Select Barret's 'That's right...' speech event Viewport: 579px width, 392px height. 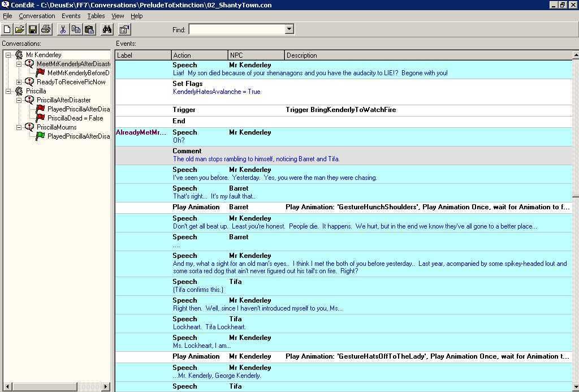(343, 192)
